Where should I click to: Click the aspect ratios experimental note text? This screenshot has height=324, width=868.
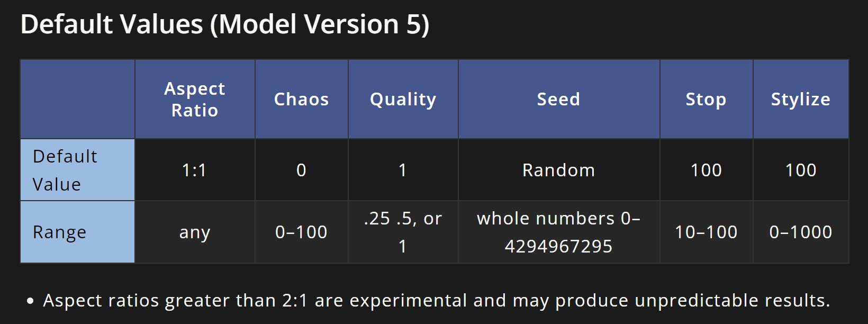436,300
